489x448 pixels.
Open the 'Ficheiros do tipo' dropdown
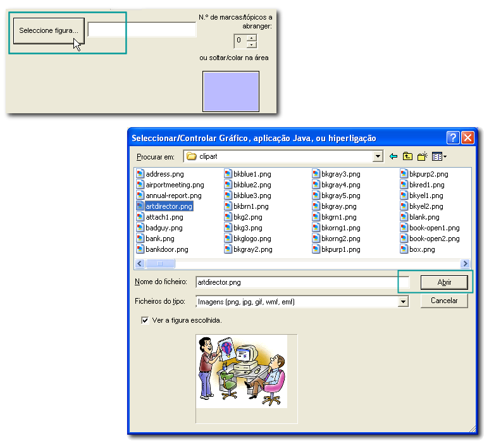click(402, 302)
